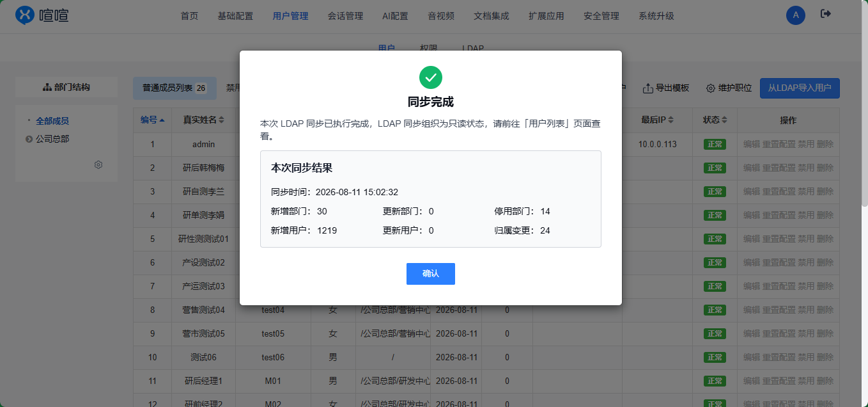Open the AI配置 menu
This screenshot has height=407, width=868.
(395, 17)
